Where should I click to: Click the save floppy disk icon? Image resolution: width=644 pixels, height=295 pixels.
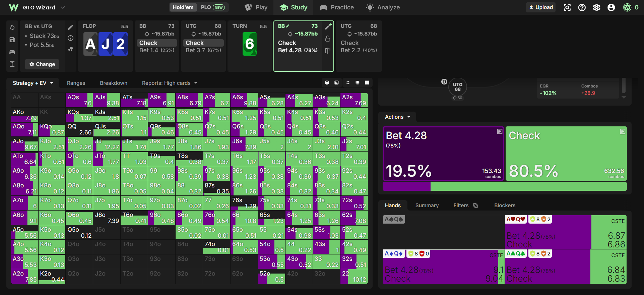[12, 40]
